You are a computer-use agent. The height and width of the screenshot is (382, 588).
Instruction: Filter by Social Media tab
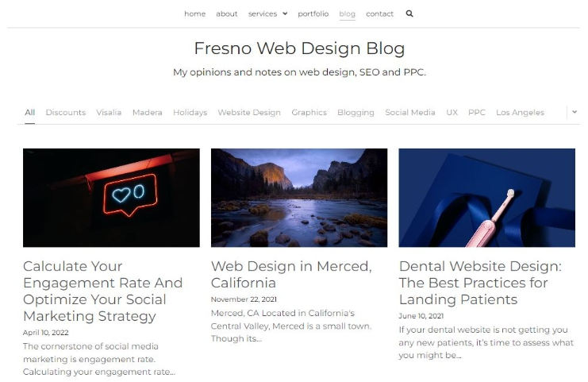(x=410, y=113)
